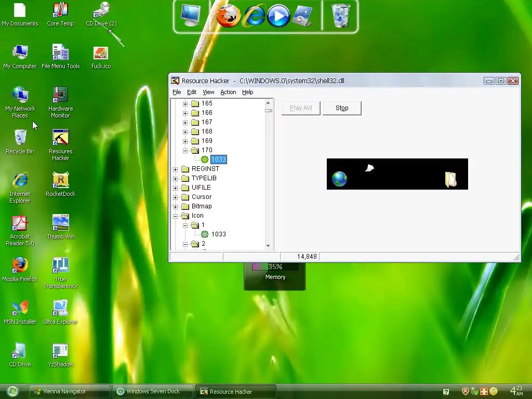Open My Computer desktop icon
The height and width of the screenshot is (399, 532).
coord(20,57)
